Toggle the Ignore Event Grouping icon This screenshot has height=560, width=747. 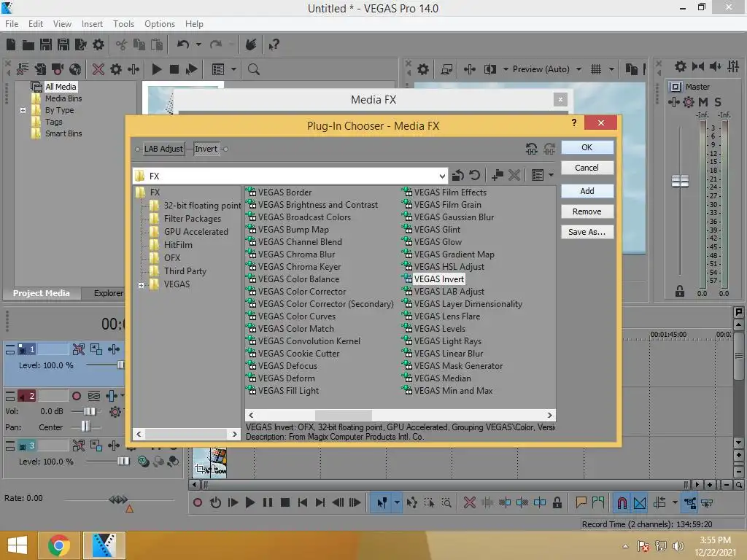(708, 503)
